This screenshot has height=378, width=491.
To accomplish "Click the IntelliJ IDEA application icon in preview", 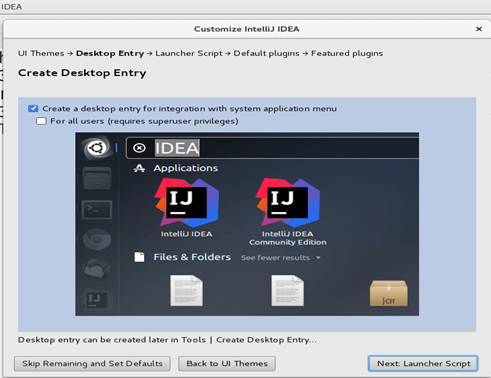I will click(186, 202).
